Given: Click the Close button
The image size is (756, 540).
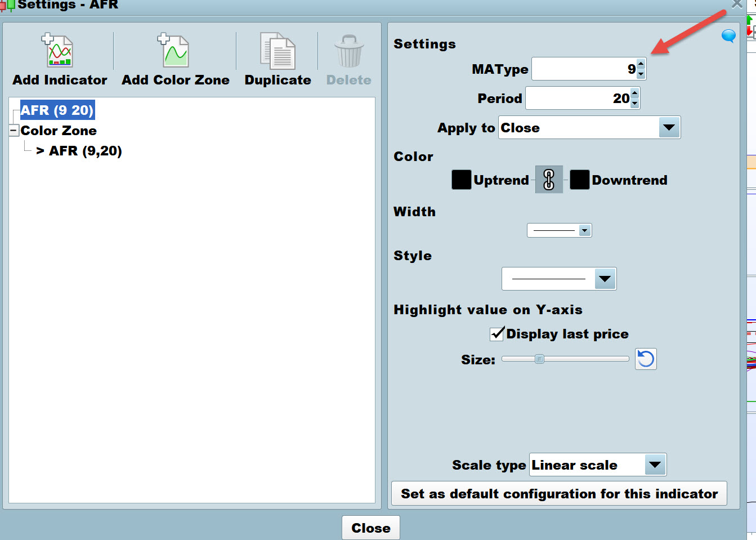Looking at the screenshot, I should click(x=371, y=528).
